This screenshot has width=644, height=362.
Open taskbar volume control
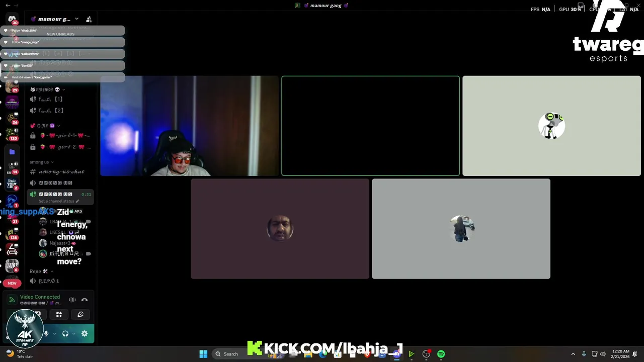[603, 354]
